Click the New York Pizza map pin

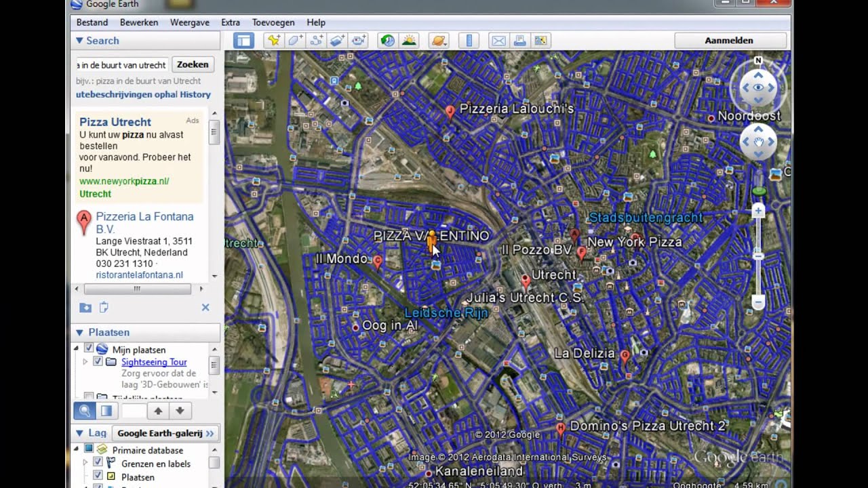click(x=581, y=253)
